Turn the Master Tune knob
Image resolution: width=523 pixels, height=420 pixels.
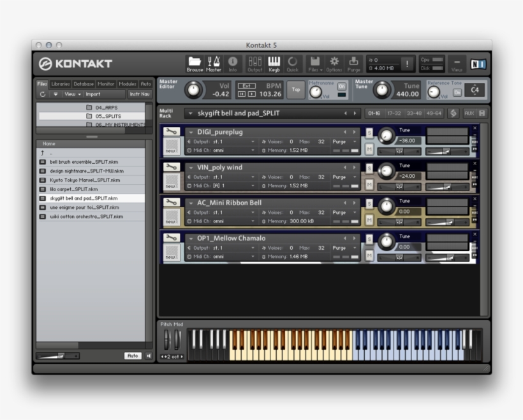tap(383, 91)
